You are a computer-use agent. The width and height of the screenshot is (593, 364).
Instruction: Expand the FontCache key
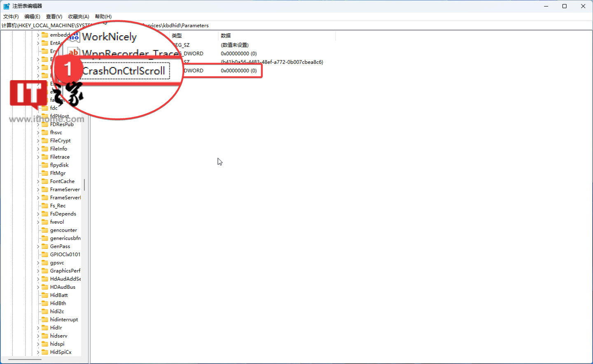coord(38,181)
